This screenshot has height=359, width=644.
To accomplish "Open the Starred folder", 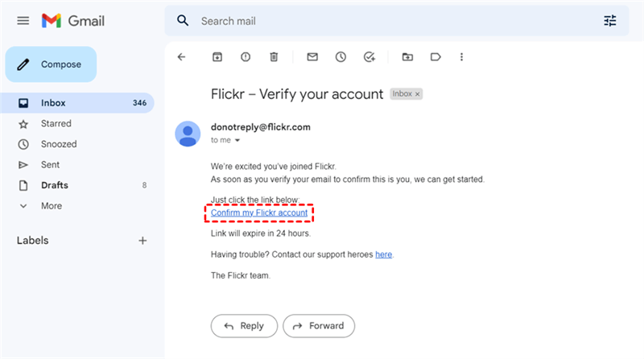I will 56,124.
